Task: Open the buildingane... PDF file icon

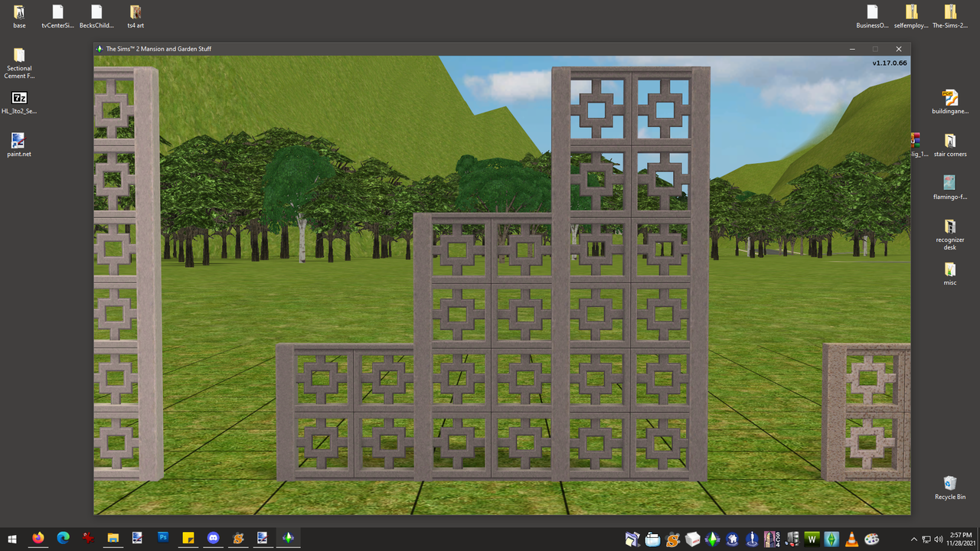Action: [950, 103]
